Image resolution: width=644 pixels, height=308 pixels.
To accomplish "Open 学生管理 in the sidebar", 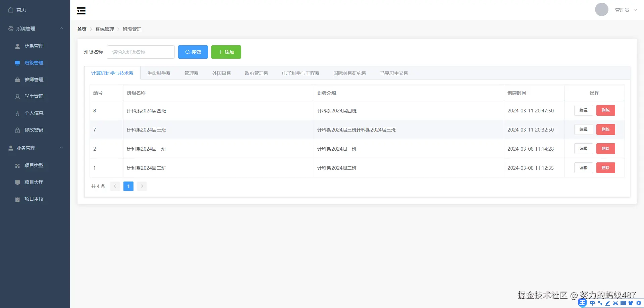I will pos(35,97).
